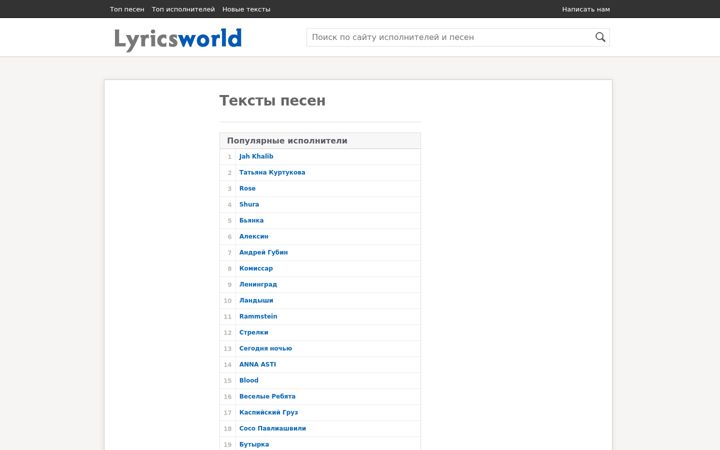Open artist Ленинград
720x450 pixels.
pos(258,284)
